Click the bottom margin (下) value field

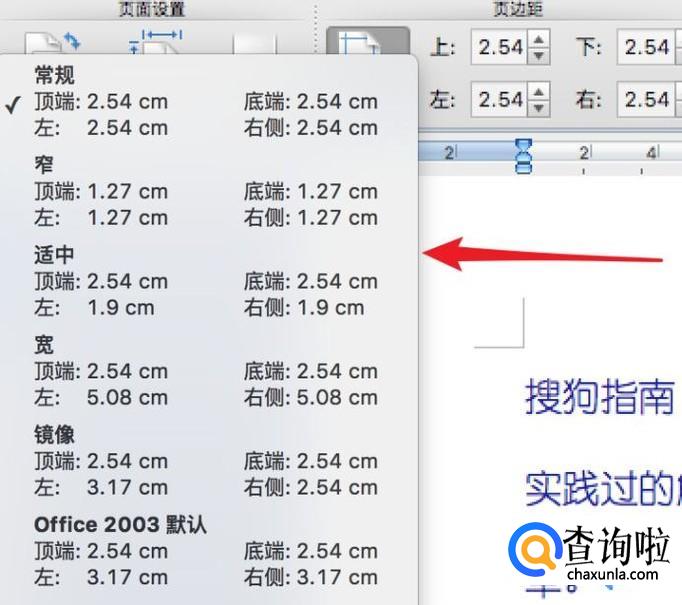[645, 47]
